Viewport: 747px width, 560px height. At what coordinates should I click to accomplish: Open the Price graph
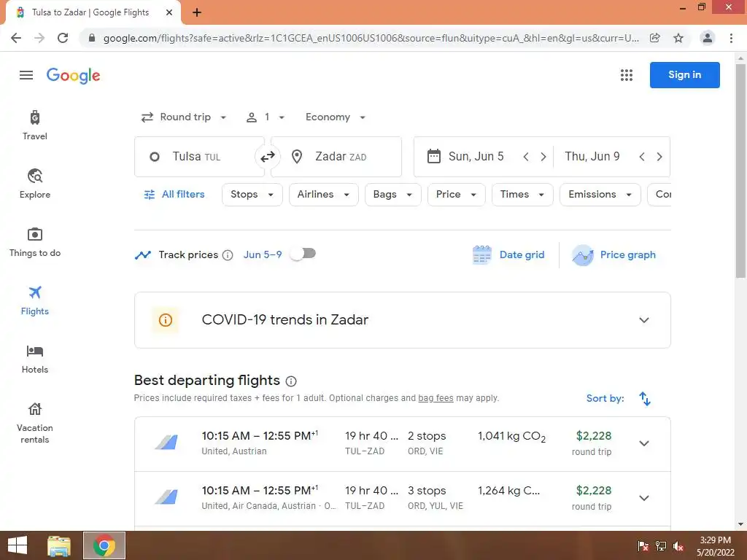pyautogui.click(x=614, y=254)
